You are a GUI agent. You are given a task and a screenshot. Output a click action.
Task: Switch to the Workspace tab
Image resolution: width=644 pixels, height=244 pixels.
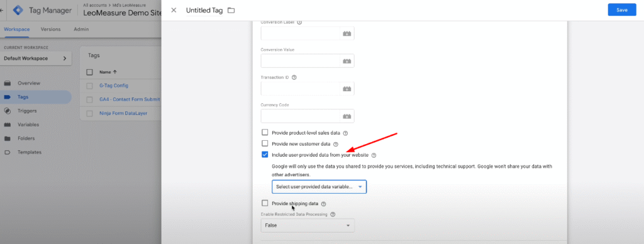tap(17, 29)
